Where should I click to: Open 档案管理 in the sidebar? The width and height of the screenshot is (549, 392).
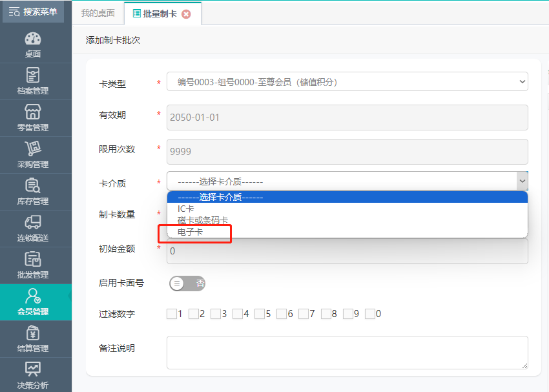(33, 81)
